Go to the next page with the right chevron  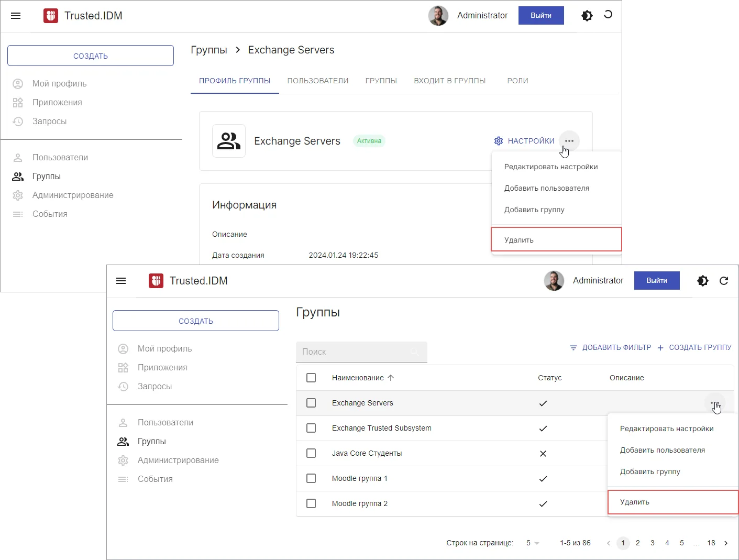(726, 543)
